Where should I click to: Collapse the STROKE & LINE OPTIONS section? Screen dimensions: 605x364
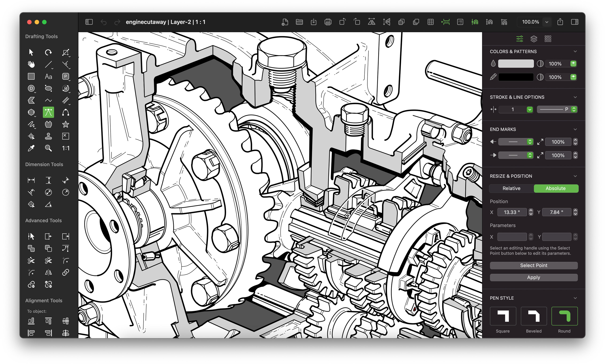[x=575, y=97]
